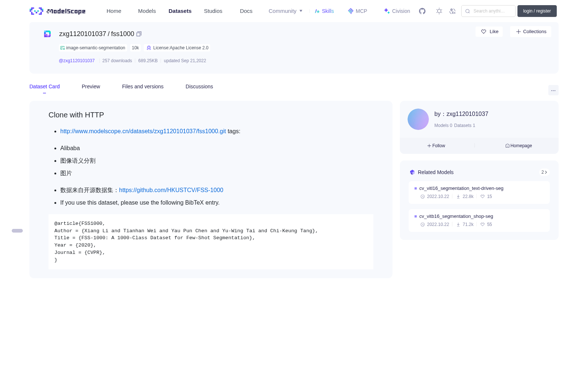Open cv_vitb16_segmentation_shop-seg model

tap(479, 220)
